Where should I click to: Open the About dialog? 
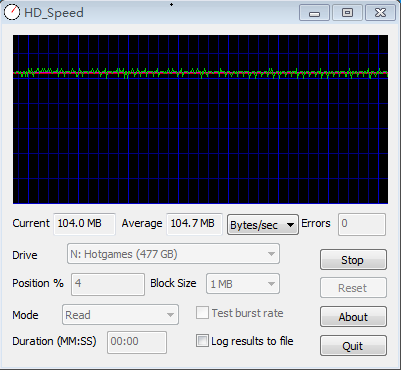click(x=353, y=317)
